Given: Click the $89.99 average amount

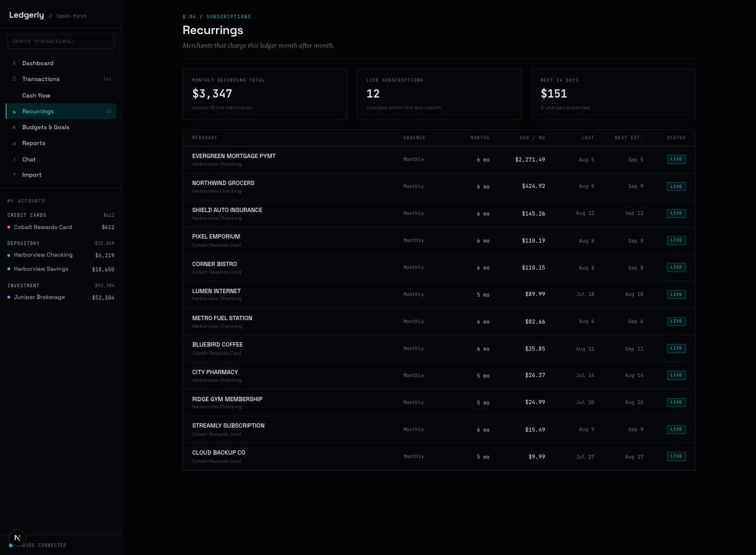Looking at the screenshot, I should pos(535,294).
